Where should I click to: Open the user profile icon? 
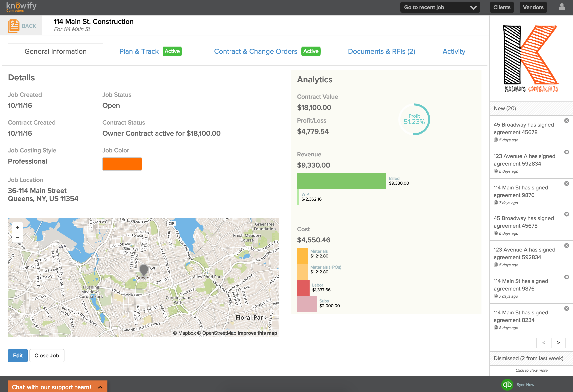(562, 7)
